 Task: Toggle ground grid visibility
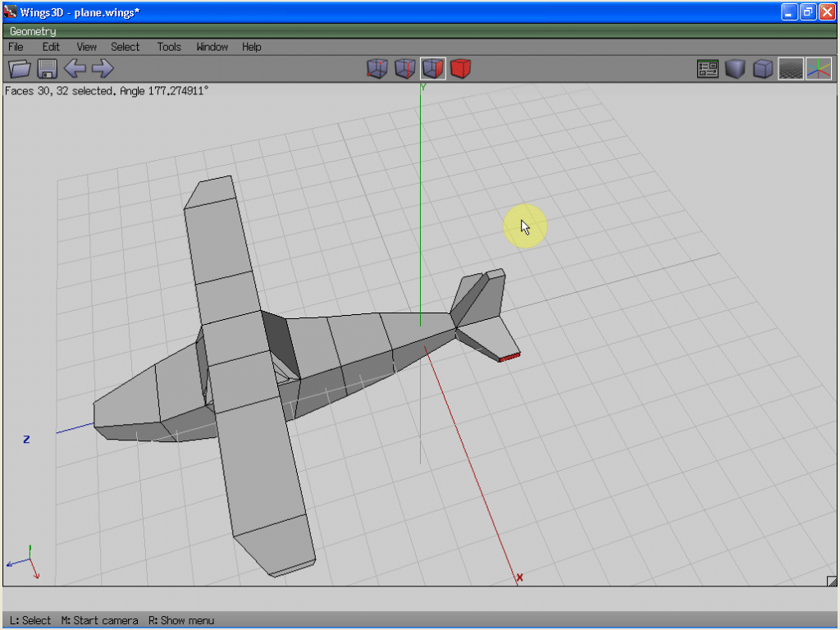[791, 69]
